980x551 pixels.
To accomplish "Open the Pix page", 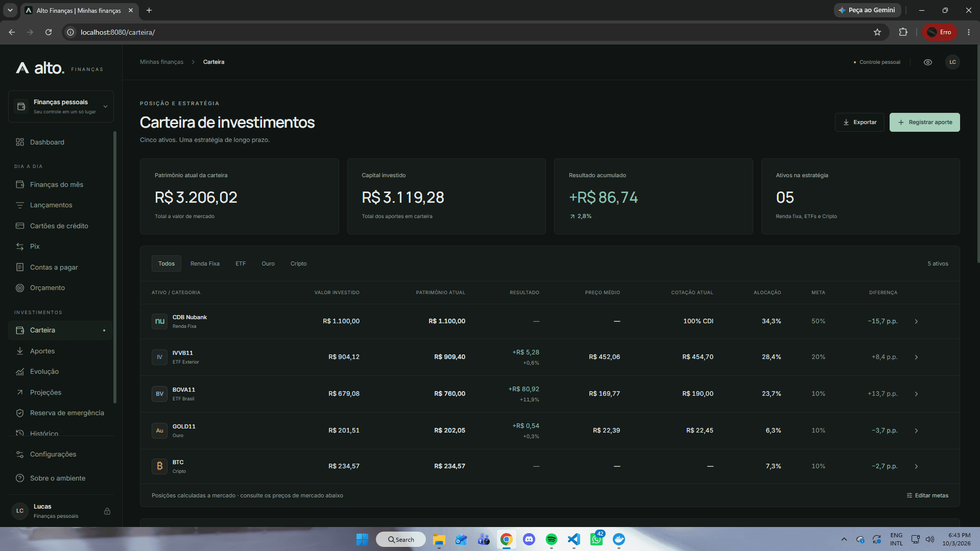I will click(x=60, y=246).
